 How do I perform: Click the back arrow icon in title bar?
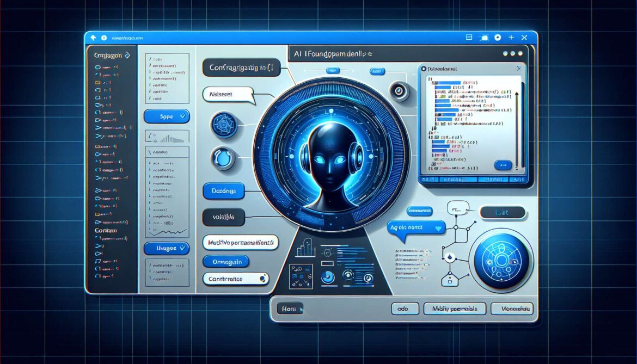(x=93, y=38)
